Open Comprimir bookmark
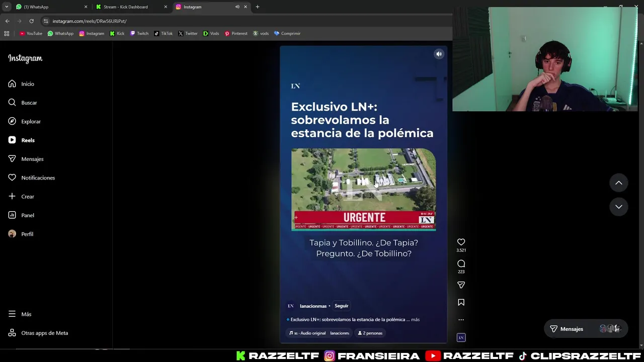Screen dimensions: 644x362 coord(287,34)
